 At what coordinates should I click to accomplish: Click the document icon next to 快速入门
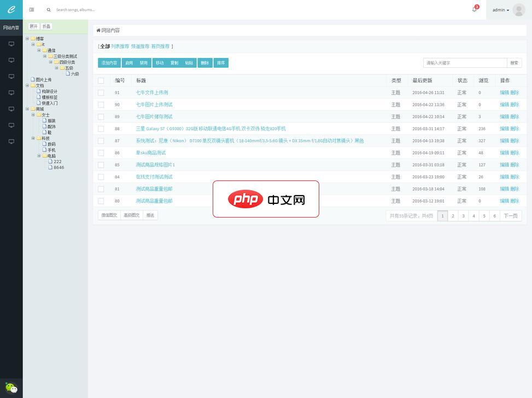point(39,103)
